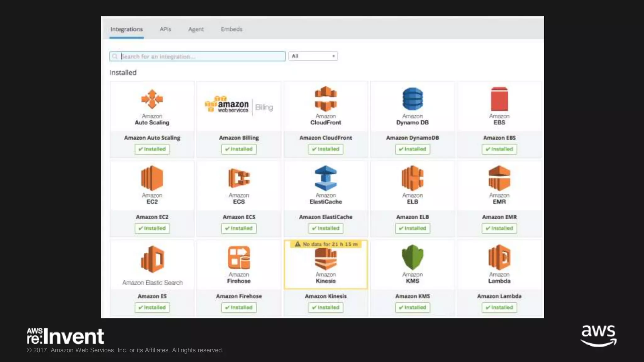This screenshot has height=362, width=644.
Task: Select the blue Amazon ElastiCache icon
Action: coord(326,178)
